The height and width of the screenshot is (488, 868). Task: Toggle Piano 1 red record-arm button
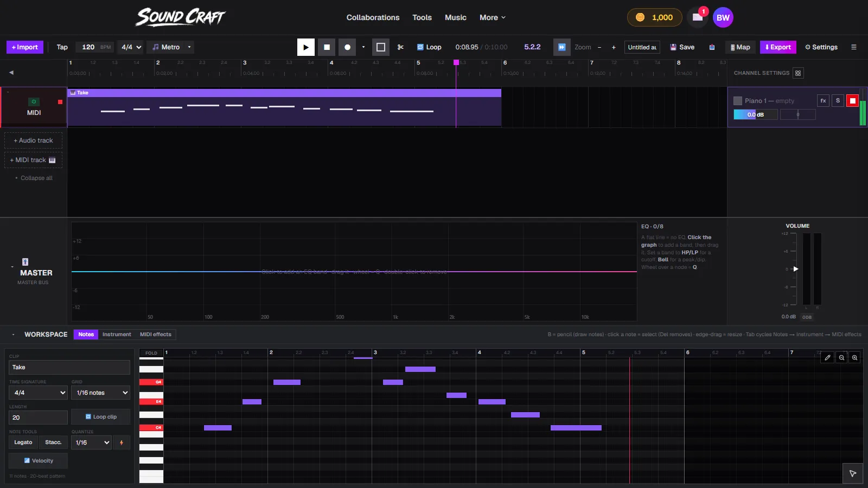[852, 100]
